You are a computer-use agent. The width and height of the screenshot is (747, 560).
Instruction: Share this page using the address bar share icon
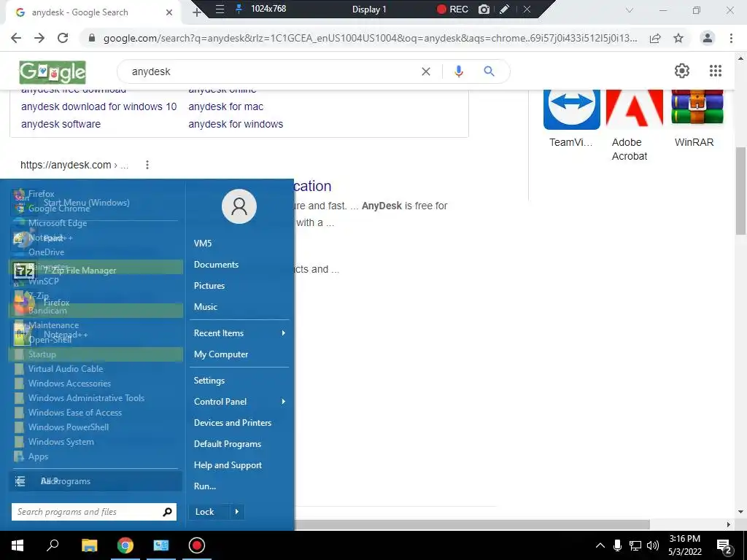point(655,38)
